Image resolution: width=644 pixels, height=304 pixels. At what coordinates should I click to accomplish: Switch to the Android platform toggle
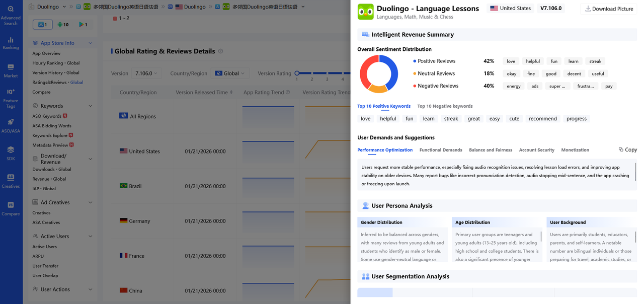63,25
